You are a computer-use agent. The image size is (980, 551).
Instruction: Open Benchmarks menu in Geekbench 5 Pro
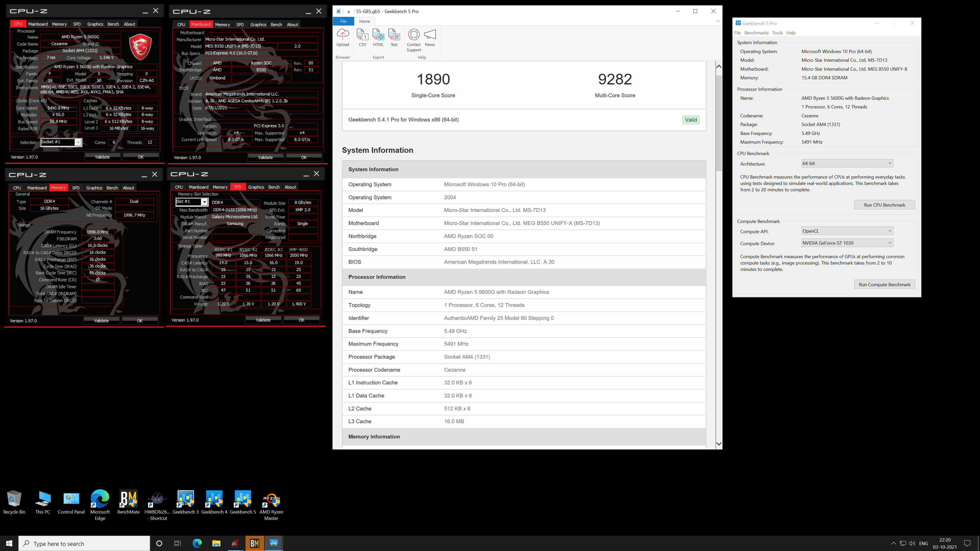[756, 33]
